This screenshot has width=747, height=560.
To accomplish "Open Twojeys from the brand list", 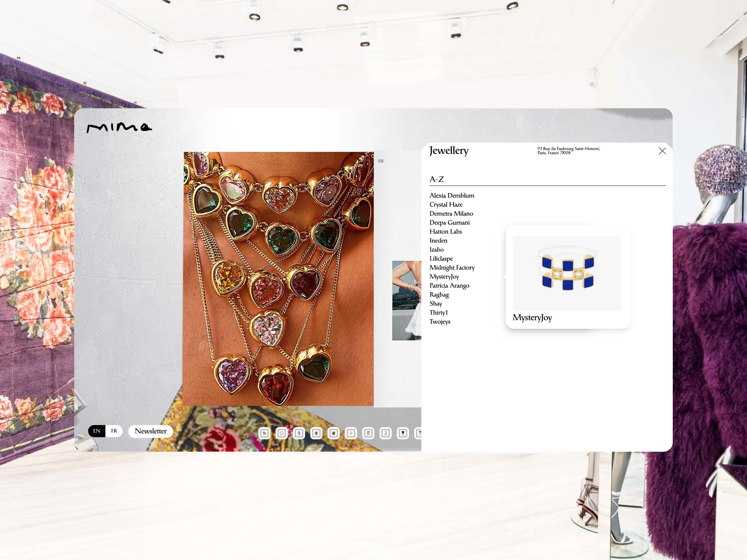I will click(440, 322).
